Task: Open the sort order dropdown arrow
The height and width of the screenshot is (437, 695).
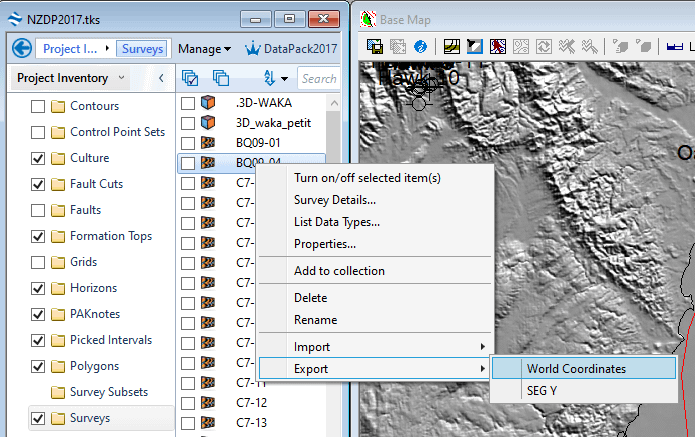Action: tap(285, 78)
